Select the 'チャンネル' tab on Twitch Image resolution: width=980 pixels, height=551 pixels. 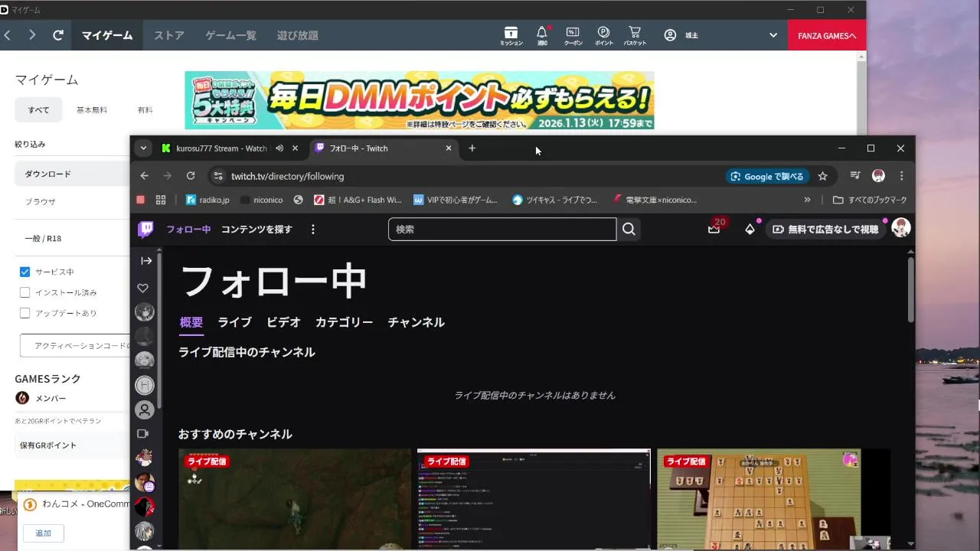coord(416,322)
